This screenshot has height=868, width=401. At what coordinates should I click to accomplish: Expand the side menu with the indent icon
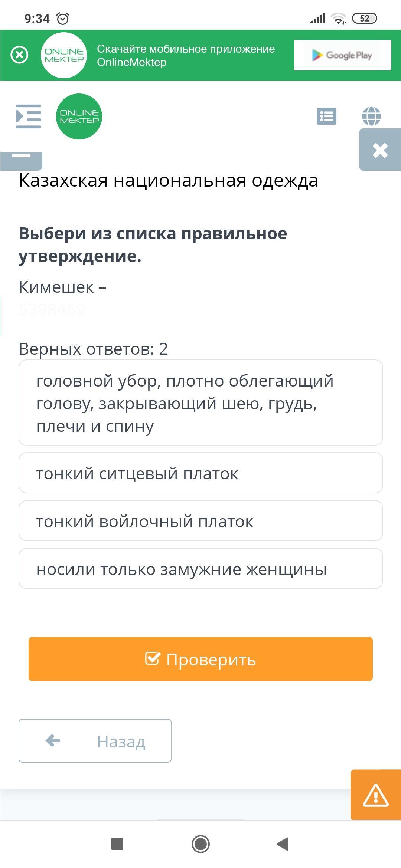coord(28,116)
